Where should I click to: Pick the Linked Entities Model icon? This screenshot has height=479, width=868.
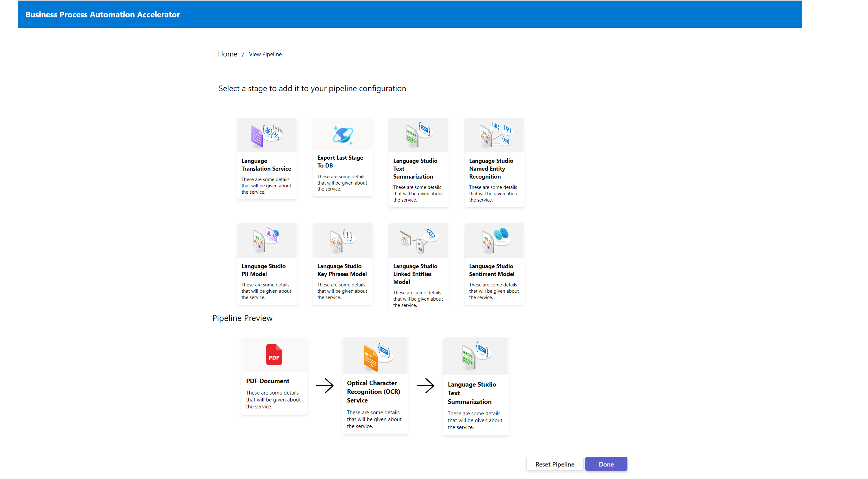(418, 240)
